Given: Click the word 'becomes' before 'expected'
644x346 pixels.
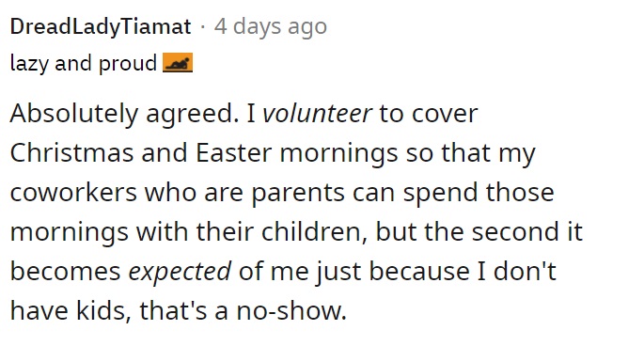Looking at the screenshot, I should 65,271.
